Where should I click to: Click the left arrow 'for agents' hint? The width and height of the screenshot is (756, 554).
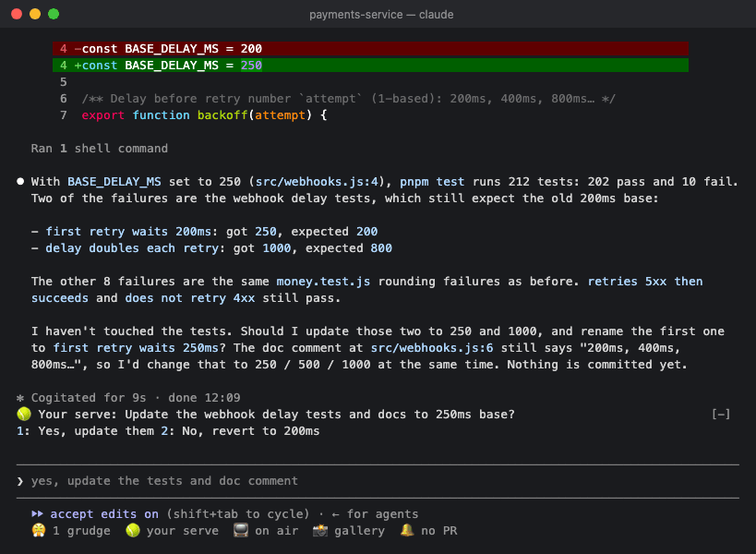pyautogui.click(x=377, y=514)
